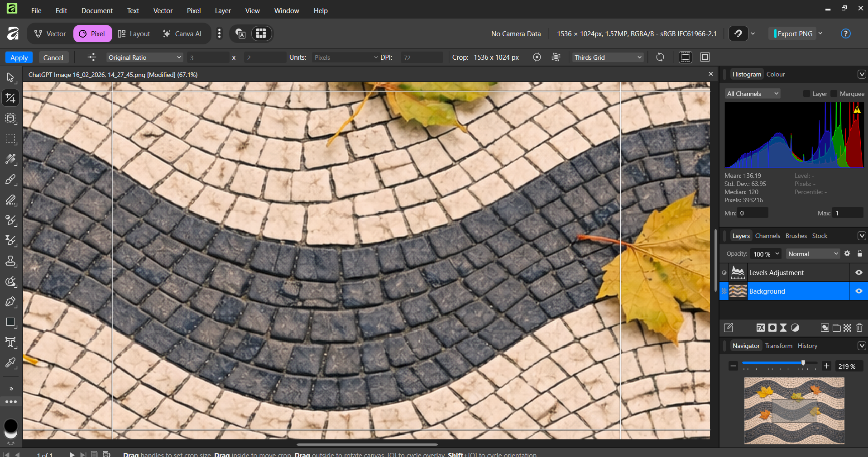Click the DPI input field
This screenshot has width=868, height=457.
pyautogui.click(x=421, y=57)
